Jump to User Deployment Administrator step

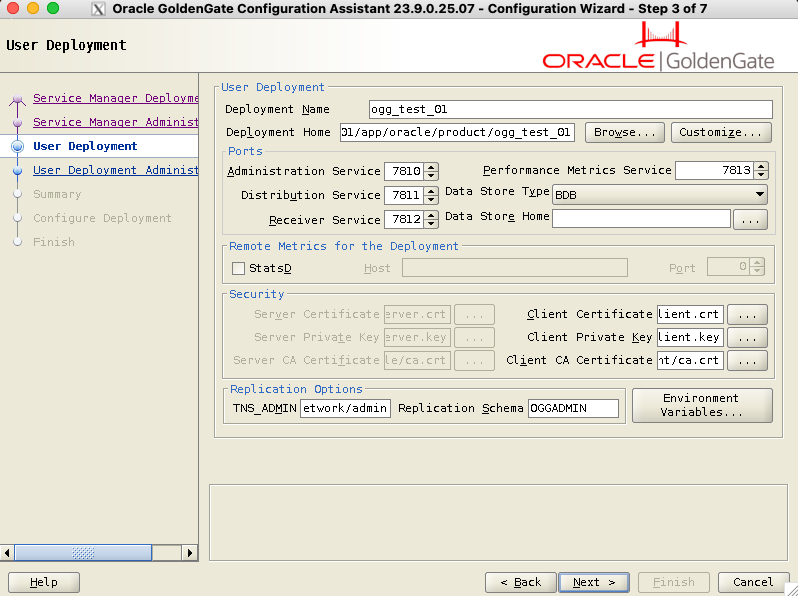[115, 170]
